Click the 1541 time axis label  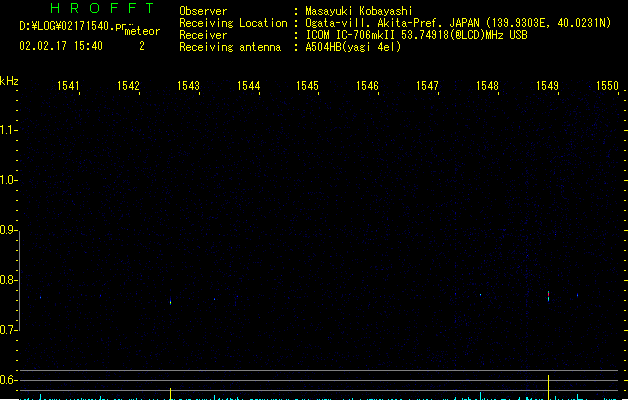click(x=68, y=86)
